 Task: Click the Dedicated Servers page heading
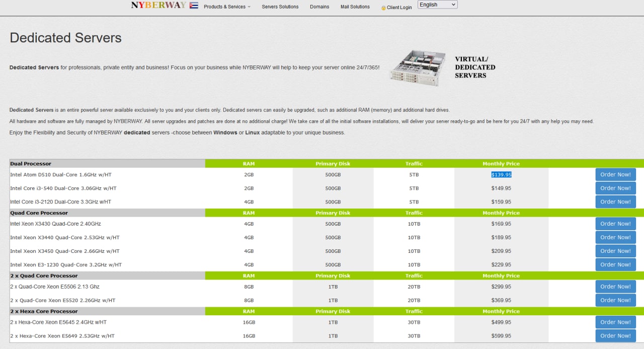tap(65, 38)
